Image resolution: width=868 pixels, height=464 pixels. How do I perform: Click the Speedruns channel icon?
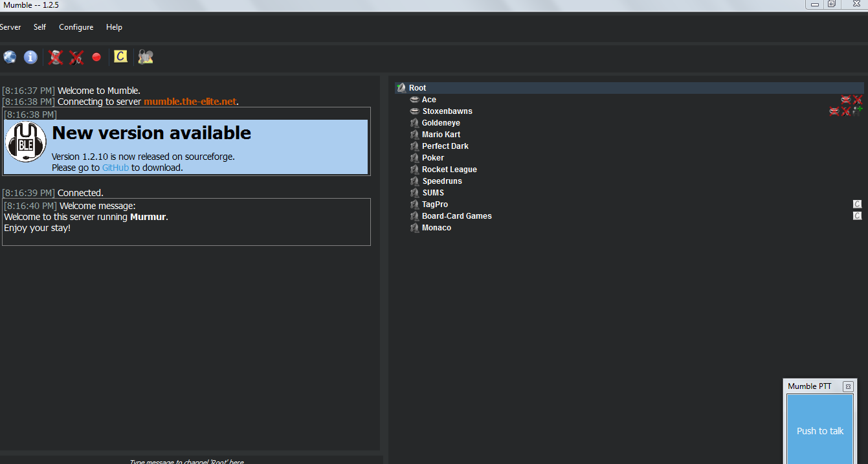point(415,181)
